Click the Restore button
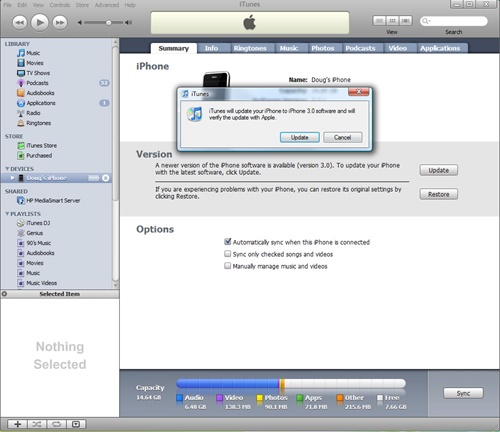The image size is (500, 432). pos(439,194)
